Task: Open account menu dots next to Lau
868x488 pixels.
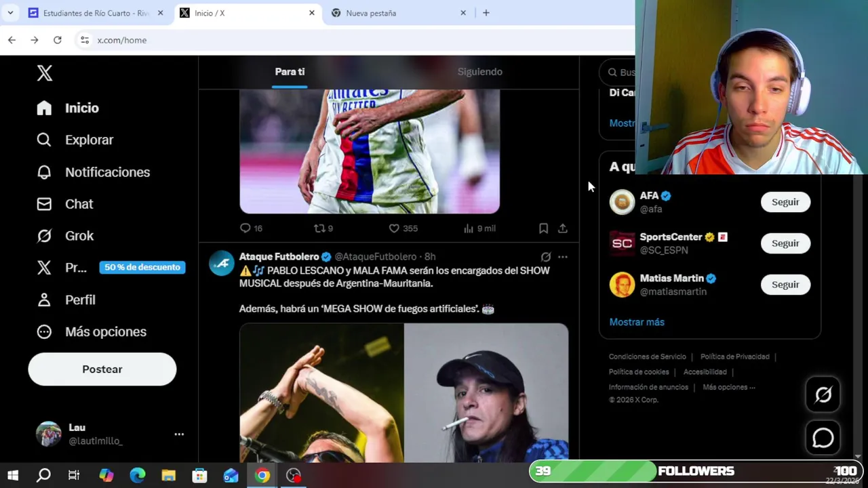Action: point(179,434)
